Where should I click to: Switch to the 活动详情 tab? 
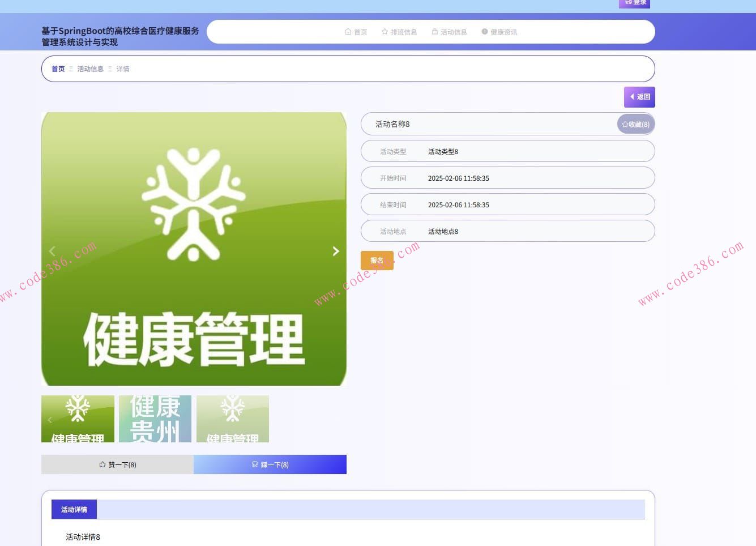pos(74,509)
